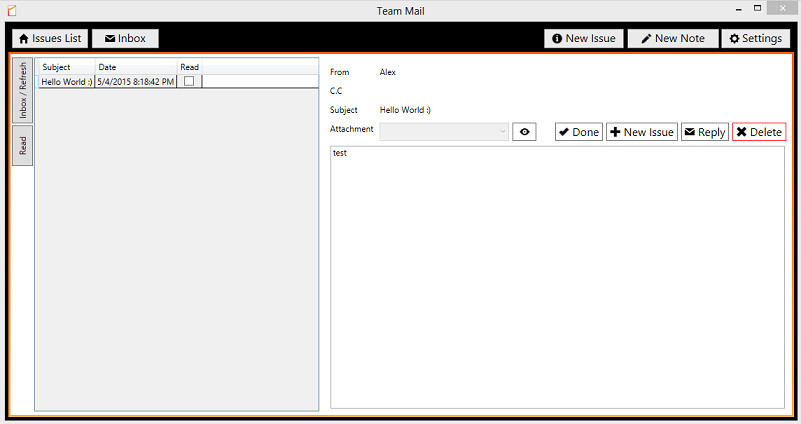This screenshot has height=424, width=801.
Task: Delete the message
Action: coord(759,132)
